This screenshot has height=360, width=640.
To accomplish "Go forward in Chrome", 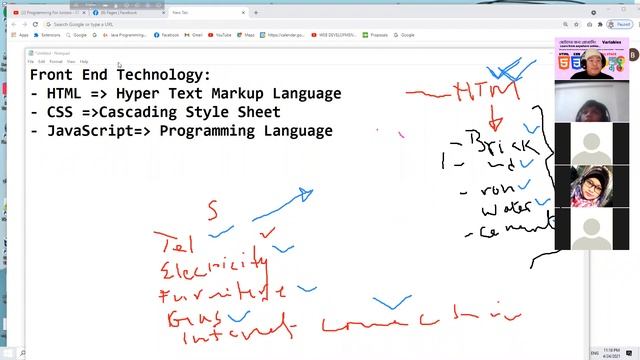I will (24, 24).
